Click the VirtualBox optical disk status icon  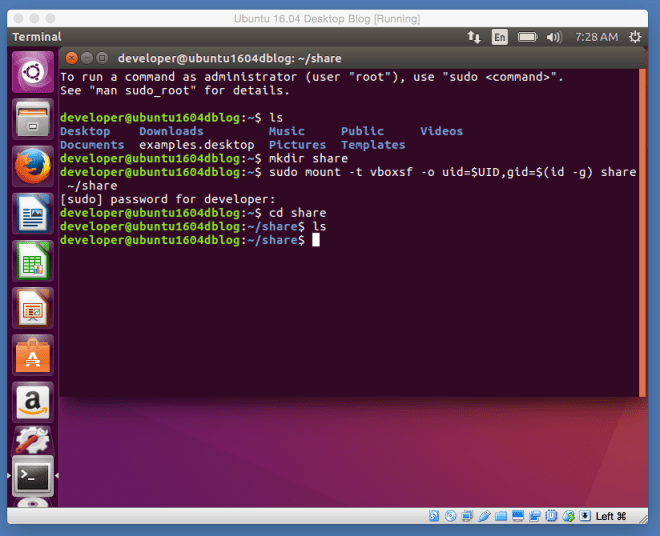451,516
